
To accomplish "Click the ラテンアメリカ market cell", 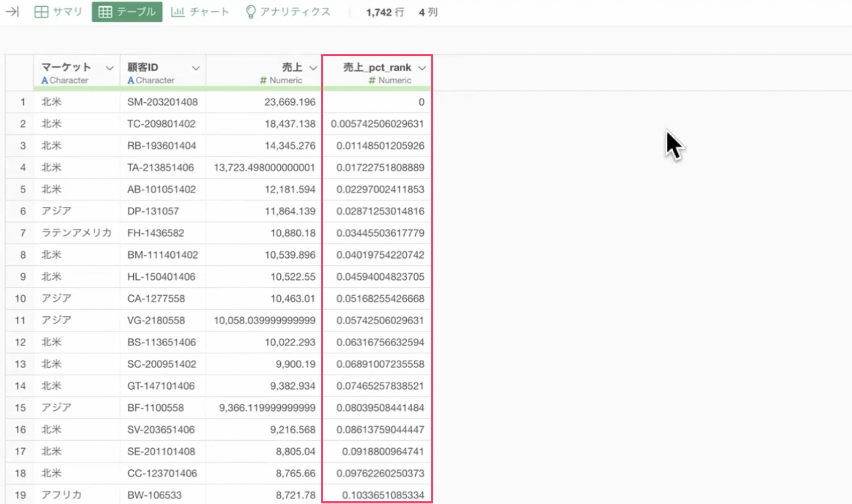I will click(x=76, y=233).
